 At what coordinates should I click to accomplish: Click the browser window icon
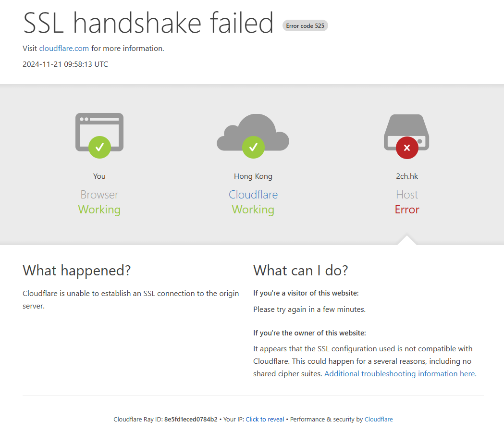99,132
